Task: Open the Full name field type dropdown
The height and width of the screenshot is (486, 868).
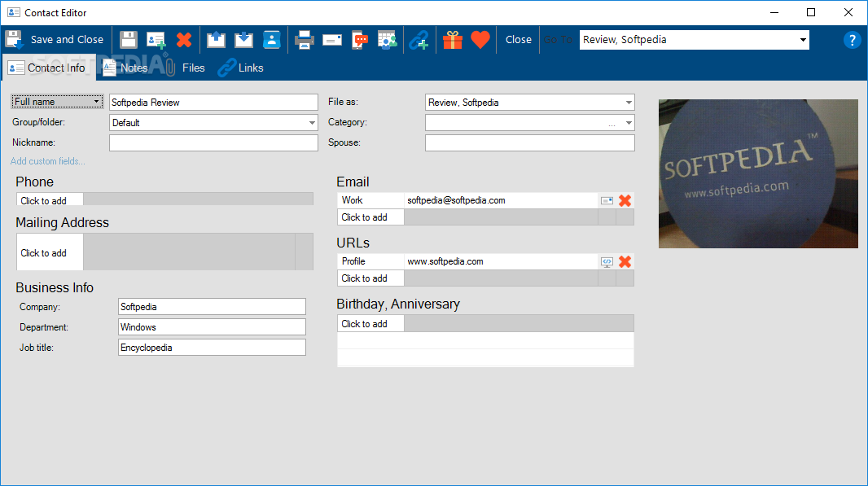Action: point(57,102)
